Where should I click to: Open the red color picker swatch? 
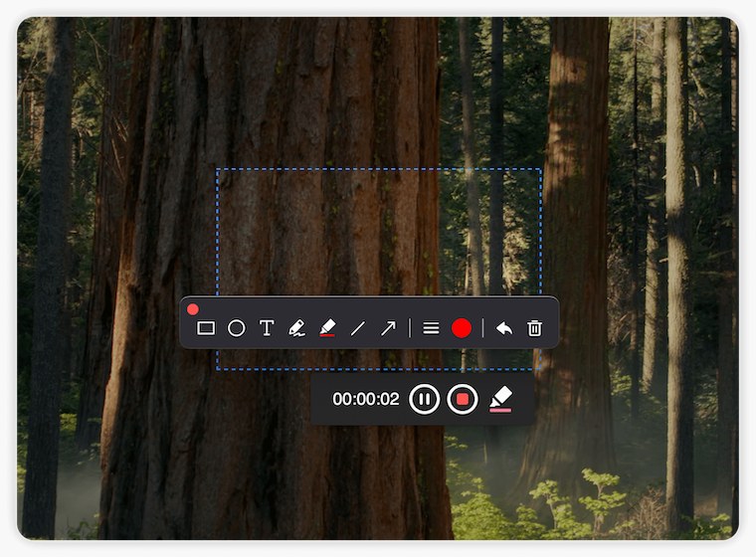click(x=461, y=328)
